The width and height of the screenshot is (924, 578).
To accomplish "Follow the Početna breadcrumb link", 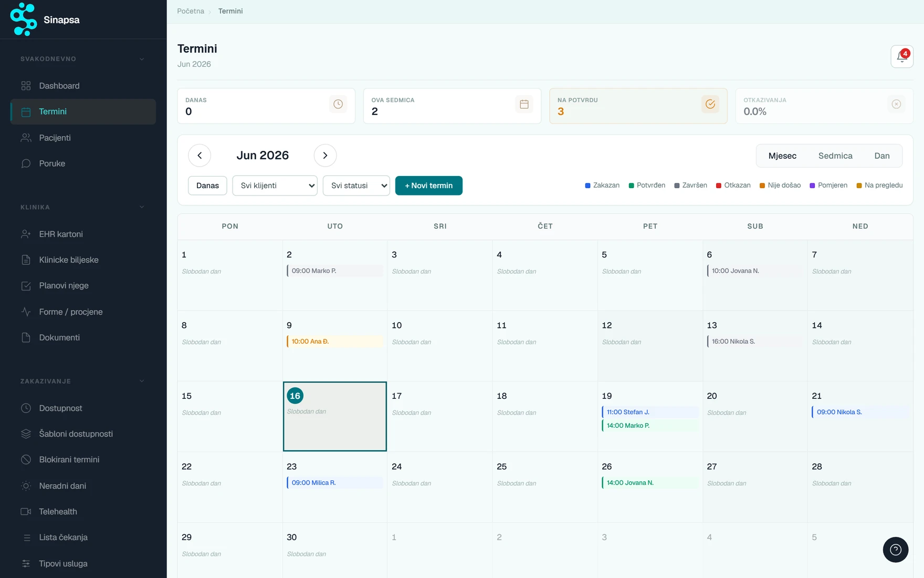I will (x=191, y=11).
